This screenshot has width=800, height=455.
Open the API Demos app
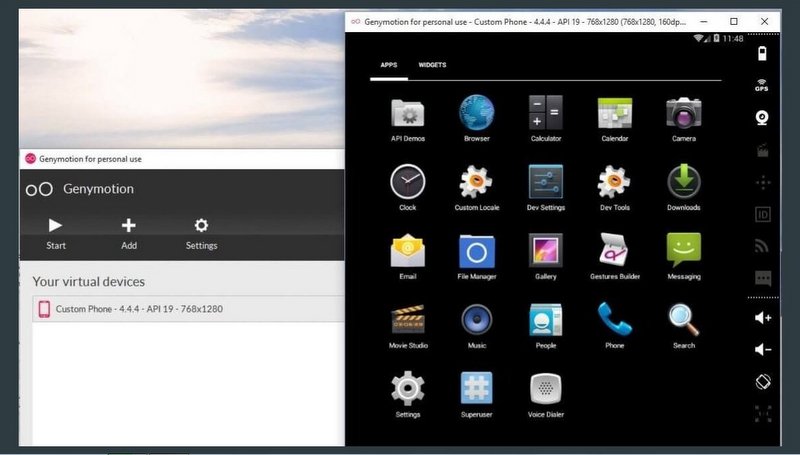pos(408,118)
